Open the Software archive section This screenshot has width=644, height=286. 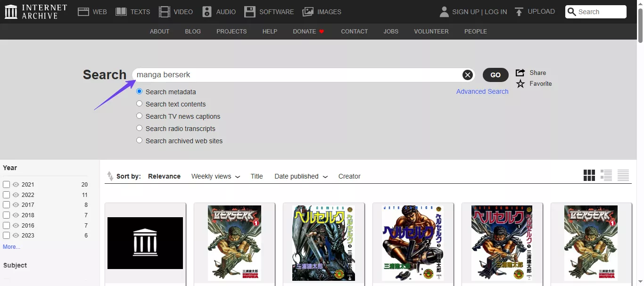pos(269,11)
